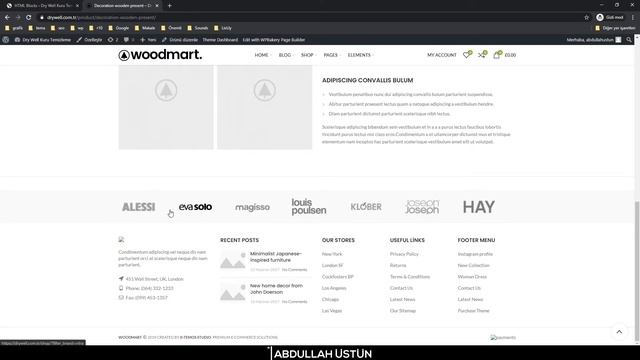Open the shopping cart icon
The width and height of the screenshot is (640, 360).
coord(497,55)
